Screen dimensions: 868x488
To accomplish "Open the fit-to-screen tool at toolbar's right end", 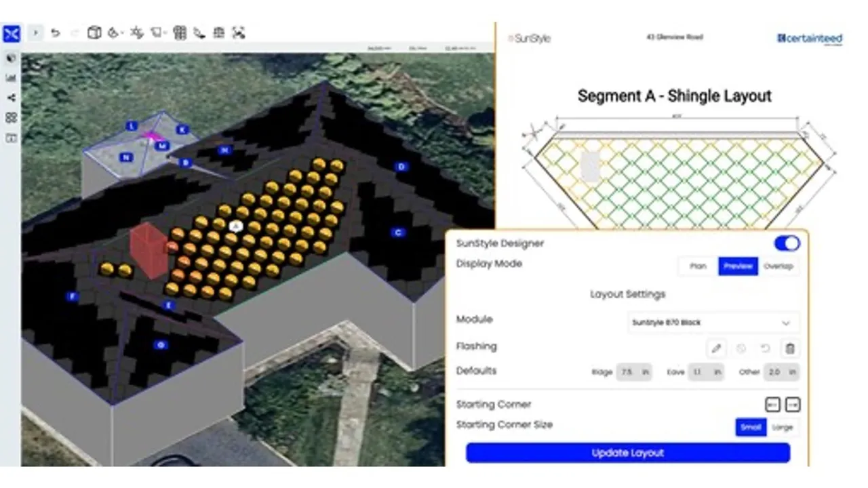I will coord(238,33).
